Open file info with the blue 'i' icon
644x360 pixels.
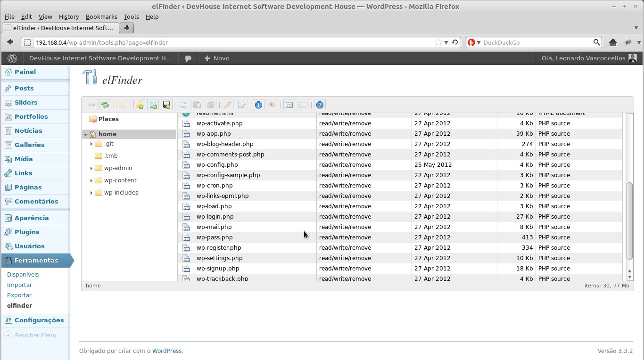point(258,105)
